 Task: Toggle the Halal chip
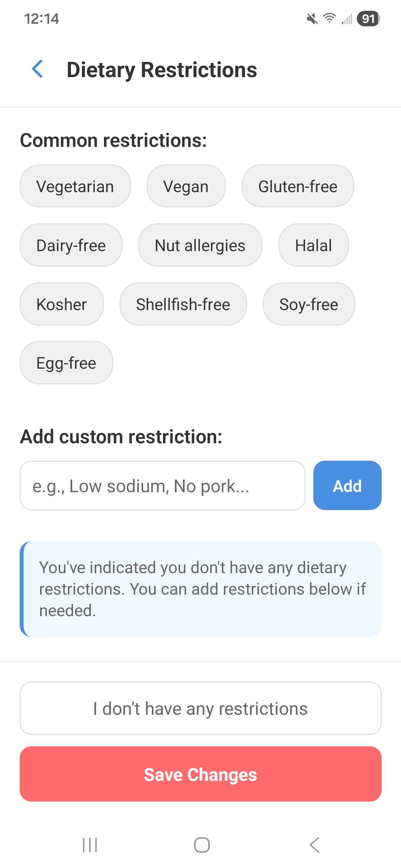click(x=314, y=245)
